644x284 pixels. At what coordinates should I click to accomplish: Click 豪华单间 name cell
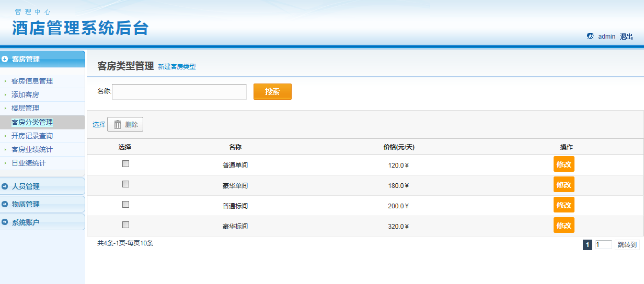(235, 186)
